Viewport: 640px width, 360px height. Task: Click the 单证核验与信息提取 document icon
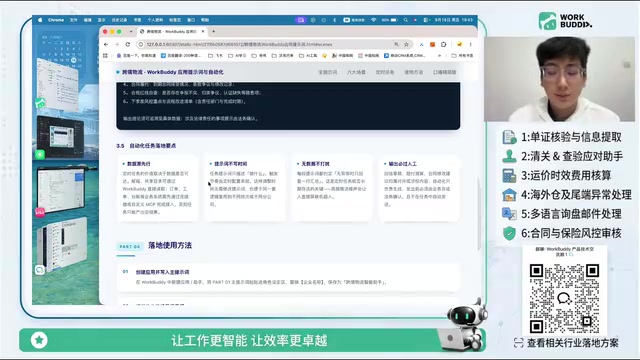point(509,137)
